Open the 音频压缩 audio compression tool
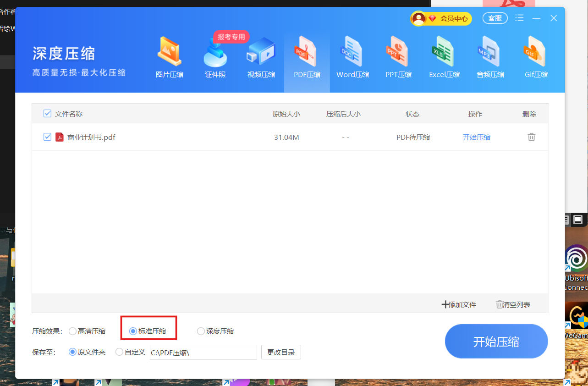Viewport: 588px width, 386px height. click(x=490, y=57)
